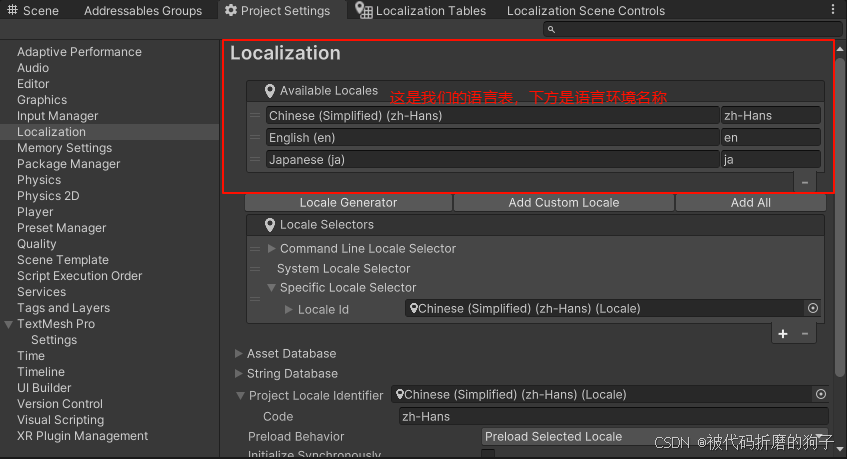This screenshot has height=459, width=847.
Task: Grab the Japanese (ja) row drag handle
Action: click(255, 160)
